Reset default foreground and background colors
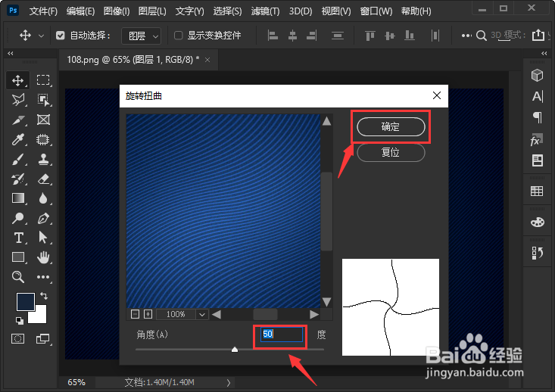Screen dimensions: 555x392 point(20,321)
